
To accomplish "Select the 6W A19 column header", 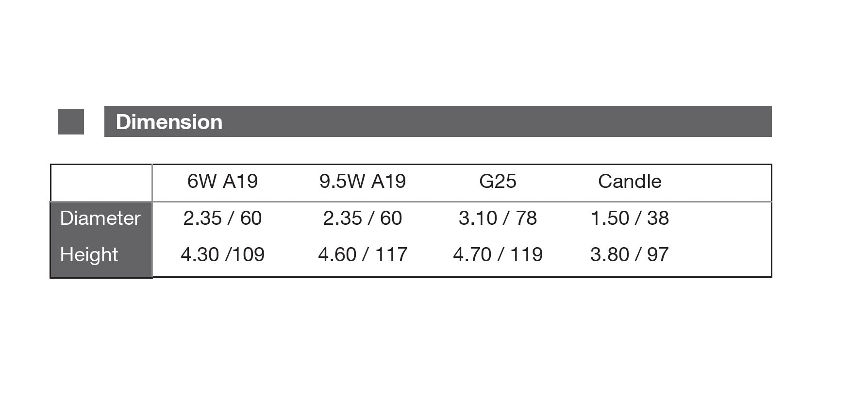I will pos(222,182).
